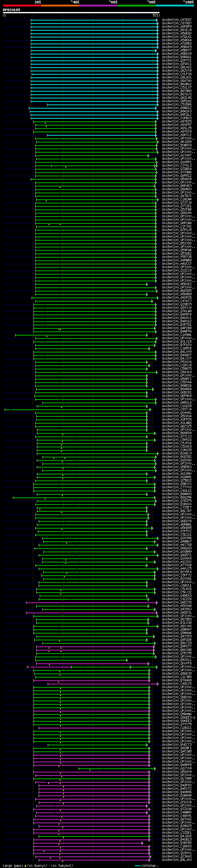Select the UniRef100_C5XL07 label

[x=177, y=88]
